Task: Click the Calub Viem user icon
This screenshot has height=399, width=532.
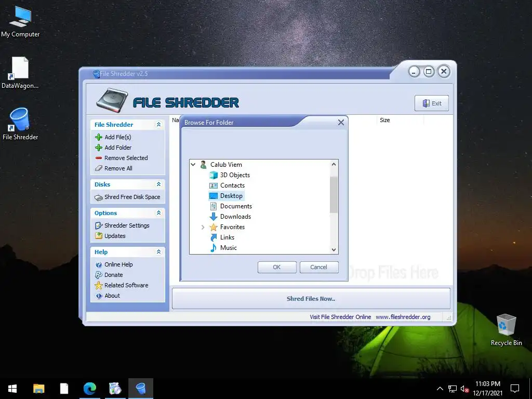Action: [203, 165]
